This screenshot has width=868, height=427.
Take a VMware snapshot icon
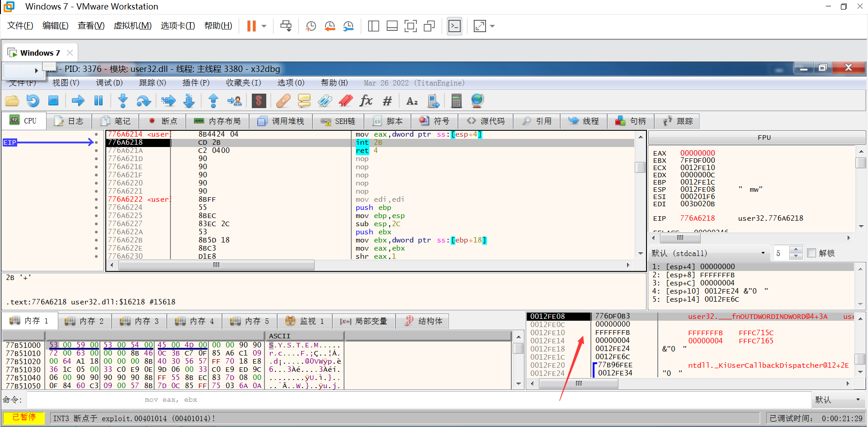point(311,26)
